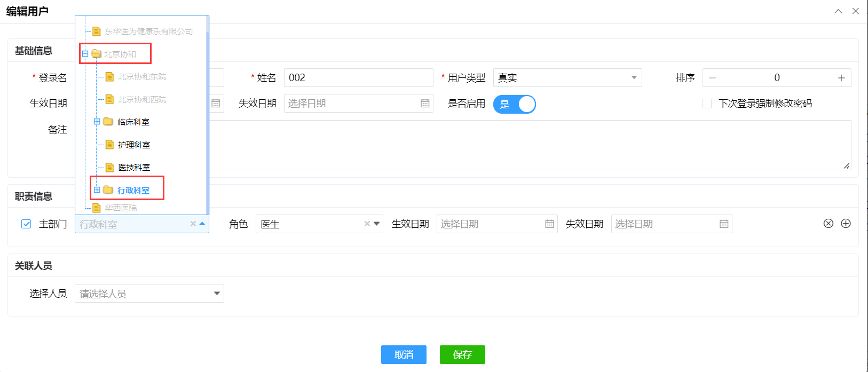Click the 护理科室 document icon
The height and width of the screenshot is (372, 868).
110,145
